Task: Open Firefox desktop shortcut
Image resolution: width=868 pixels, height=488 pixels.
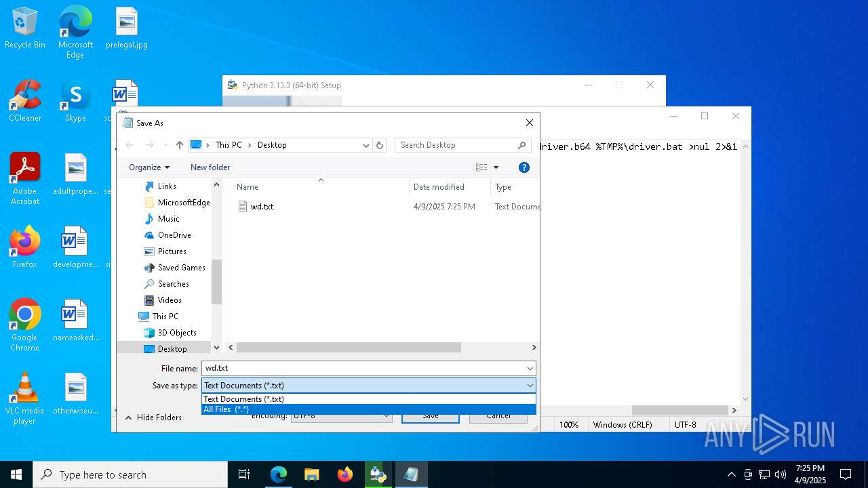Action: coord(25,248)
